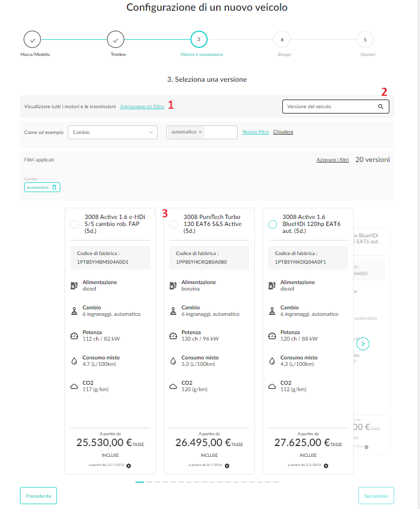Go to step 4 Design
The width and height of the screenshot is (420, 509).
coord(282,40)
